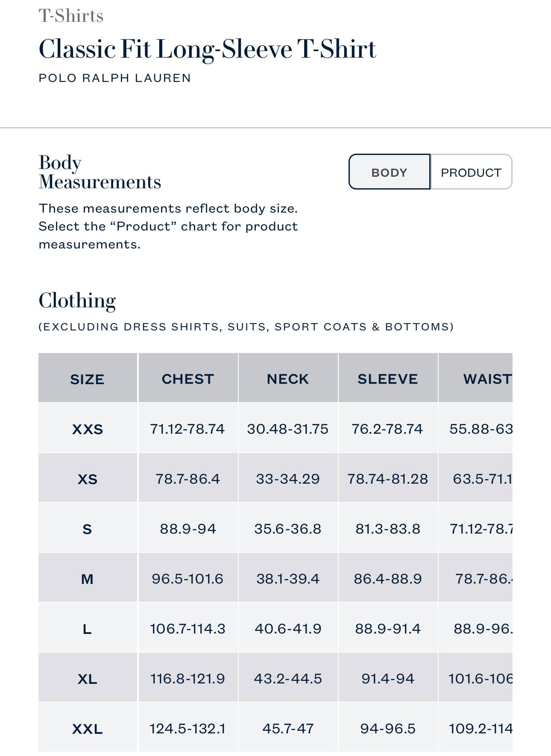Click the Body Measurements heading
This screenshot has width=551, height=756.
click(100, 172)
